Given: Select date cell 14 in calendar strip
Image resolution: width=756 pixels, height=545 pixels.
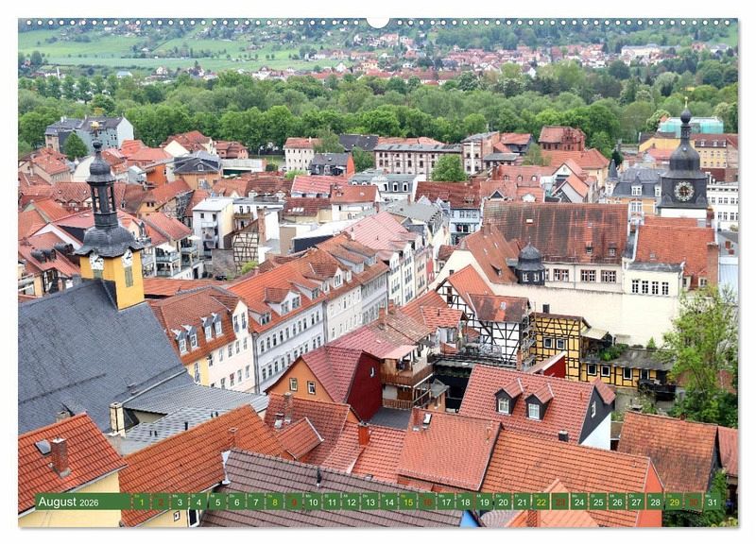Looking at the screenshot, I should (x=389, y=502).
